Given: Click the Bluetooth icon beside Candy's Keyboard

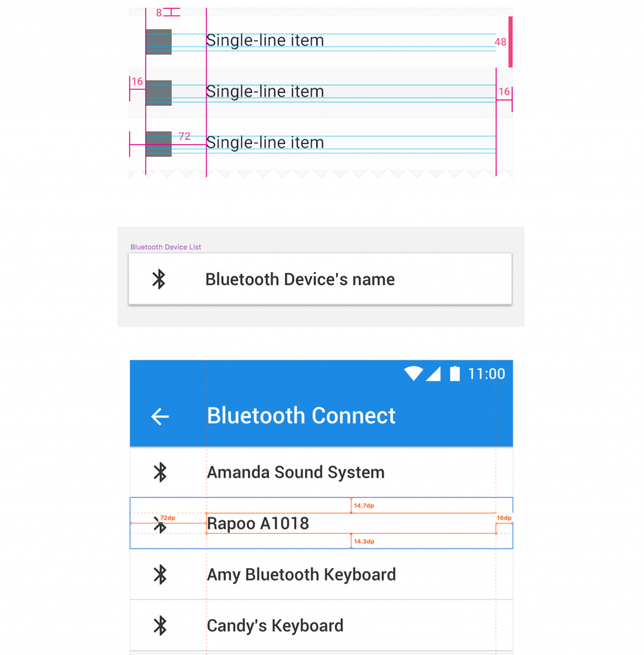Looking at the screenshot, I should (160, 626).
